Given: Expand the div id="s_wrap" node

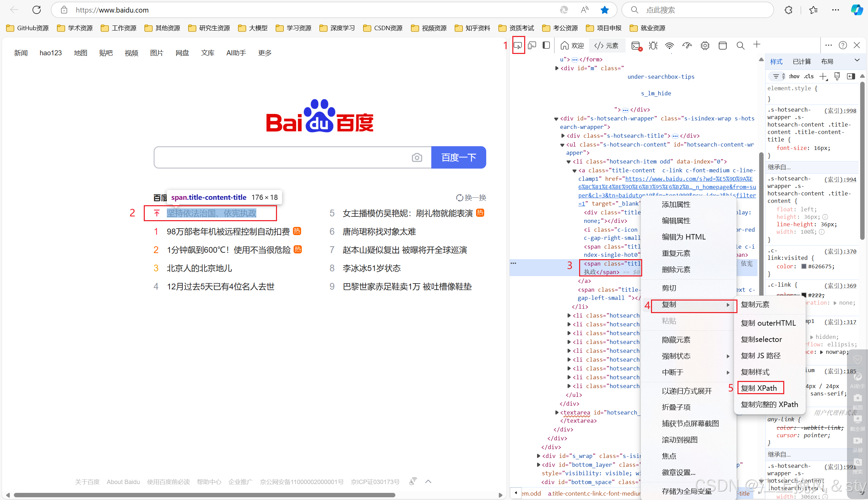Looking at the screenshot, I should pos(538,456).
